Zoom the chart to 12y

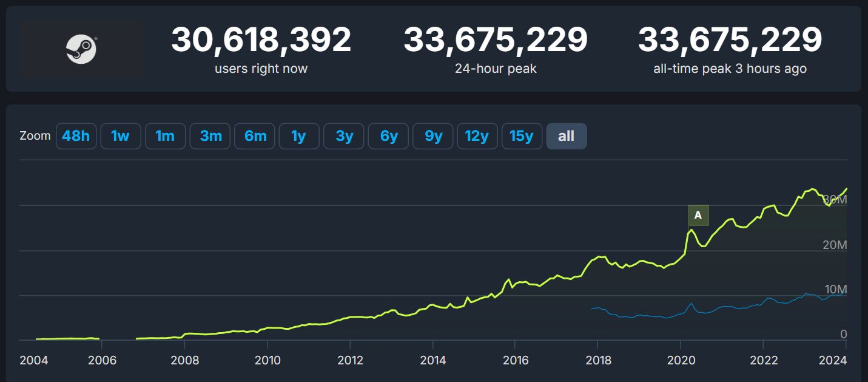[x=477, y=136]
